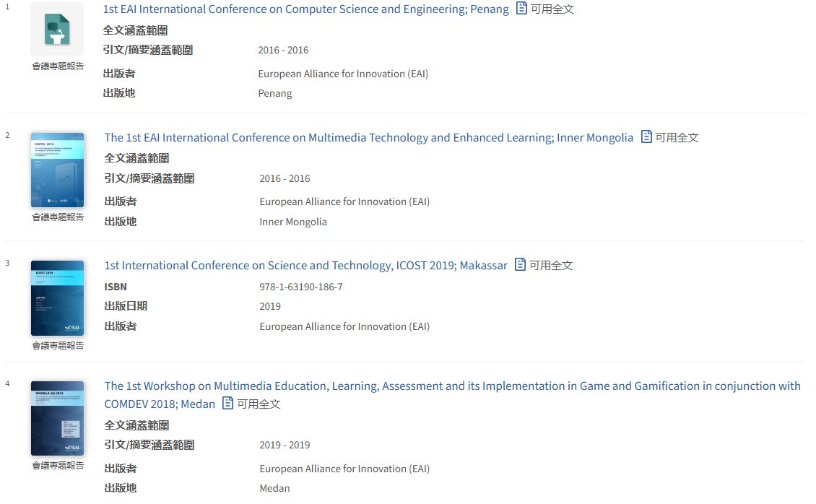Open the Multimedia Education Workshop title link
The image size is (816, 504).
[x=452, y=386]
